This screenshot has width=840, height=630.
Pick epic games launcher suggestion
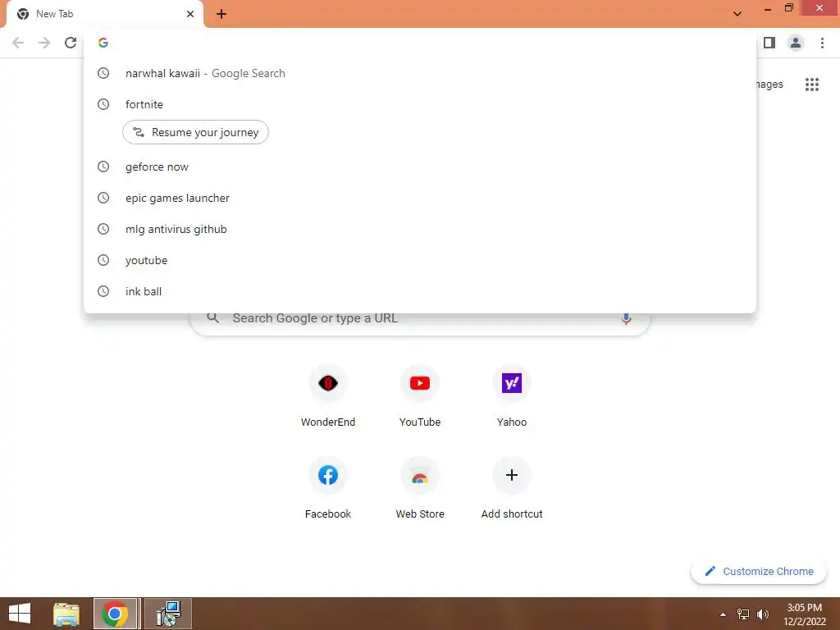point(420,199)
